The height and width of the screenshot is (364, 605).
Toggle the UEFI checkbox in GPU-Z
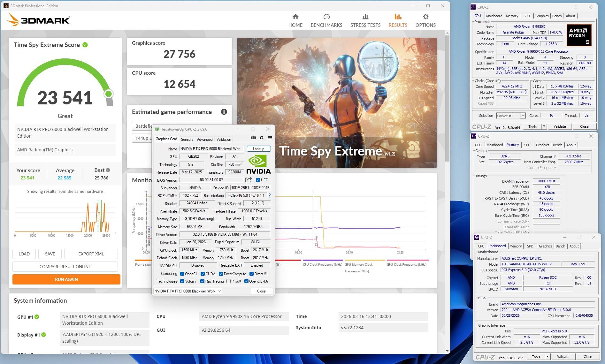(258, 180)
